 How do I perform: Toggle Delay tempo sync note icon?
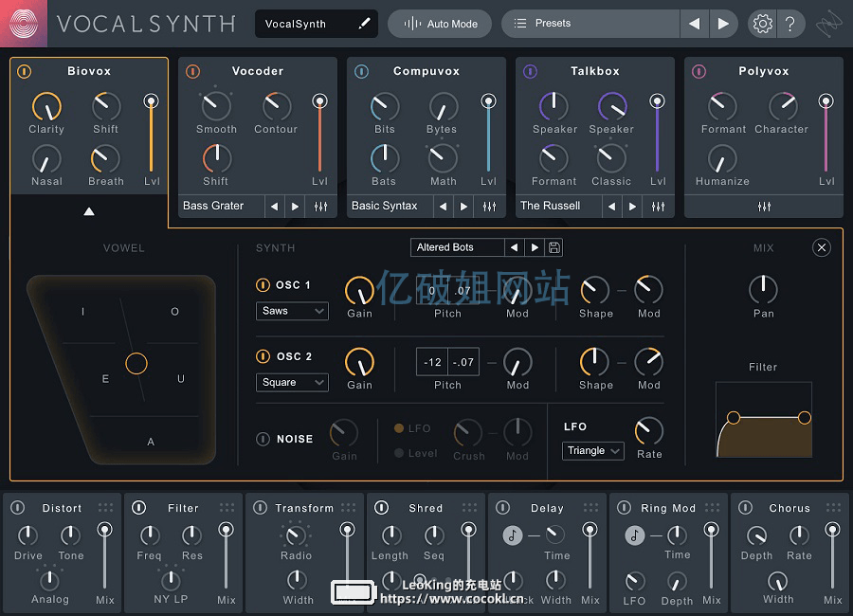pos(512,535)
